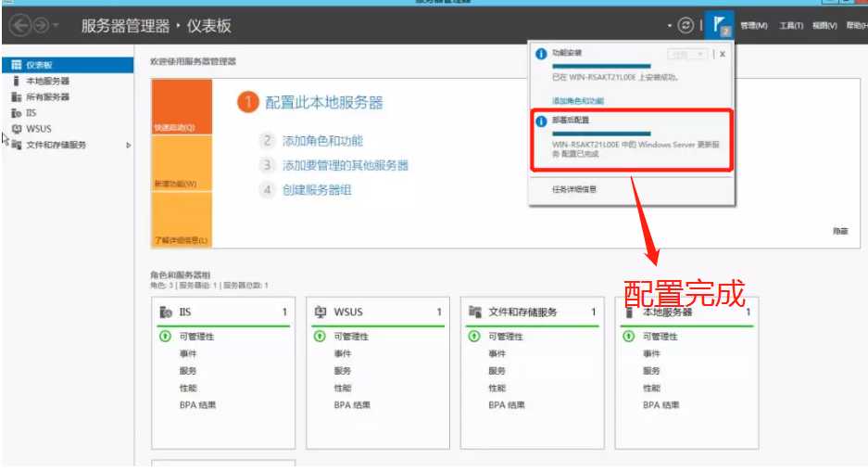Click the info icon beside 功能安装 notification

pyautogui.click(x=541, y=54)
